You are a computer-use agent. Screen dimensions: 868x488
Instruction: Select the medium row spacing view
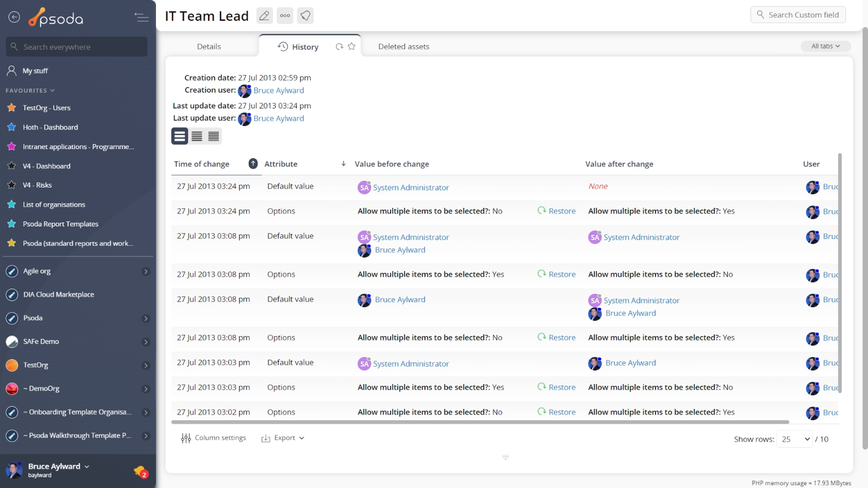(197, 136)
